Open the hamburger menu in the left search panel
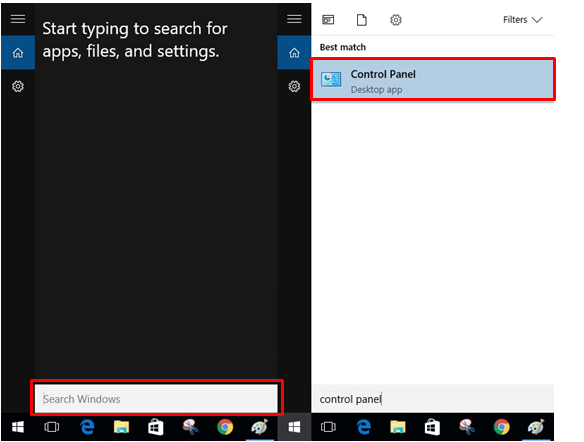This screenshot has width=584, height=442. coord(18,19)
